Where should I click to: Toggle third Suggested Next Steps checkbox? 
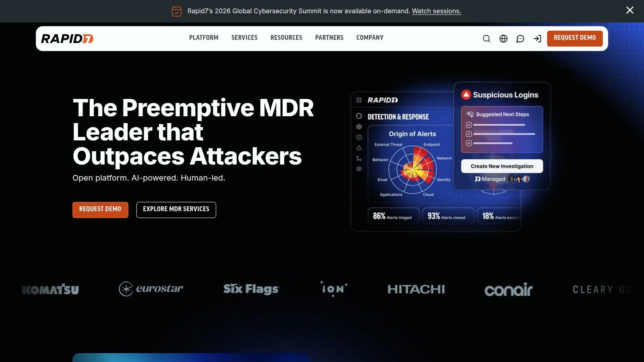pyautogui.click(x=469, y=143)
